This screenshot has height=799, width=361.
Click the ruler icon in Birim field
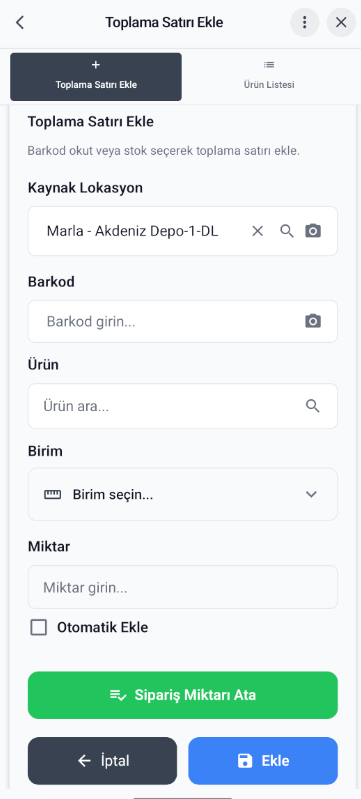(52, 494)
